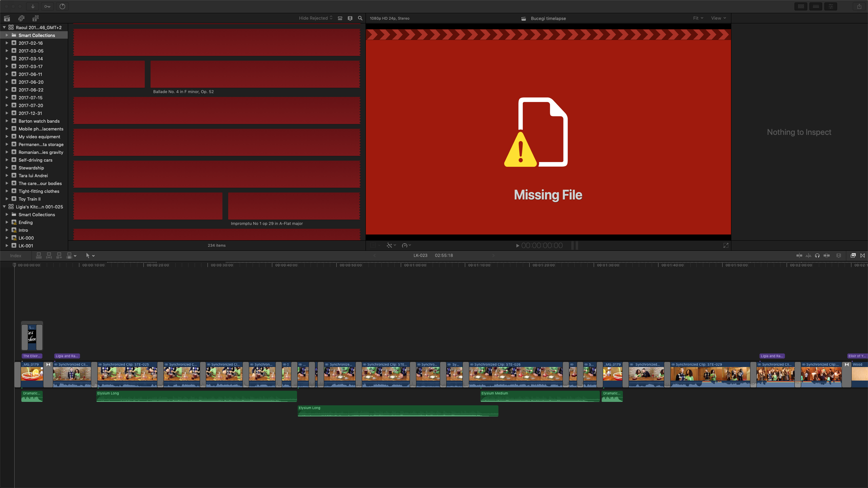Select the Elysium Medium audio clip
This screenshot has height=488, width=868.
[540, 396]
